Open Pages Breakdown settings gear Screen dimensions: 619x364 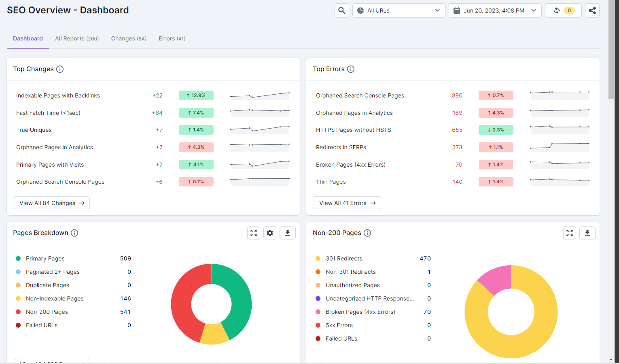270,233
